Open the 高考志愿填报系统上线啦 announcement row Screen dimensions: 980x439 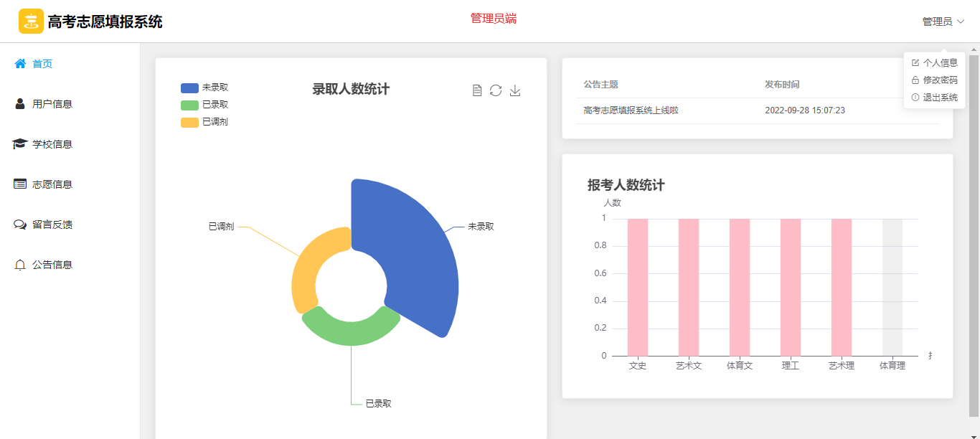click(x=631, y=110)
